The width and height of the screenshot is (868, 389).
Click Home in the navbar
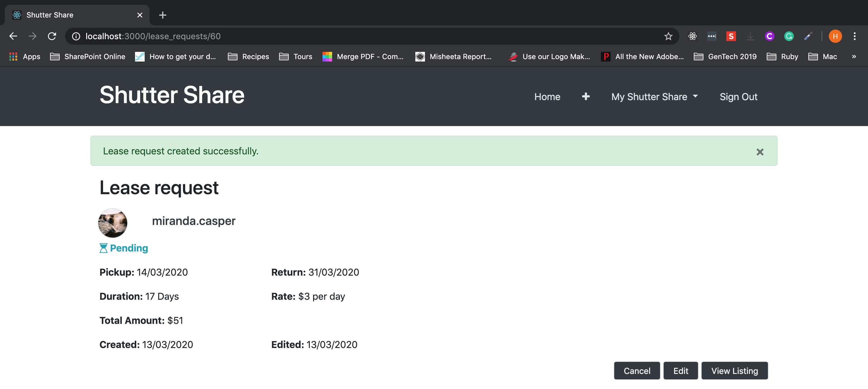pyautogui.click(x=547, y=97)
